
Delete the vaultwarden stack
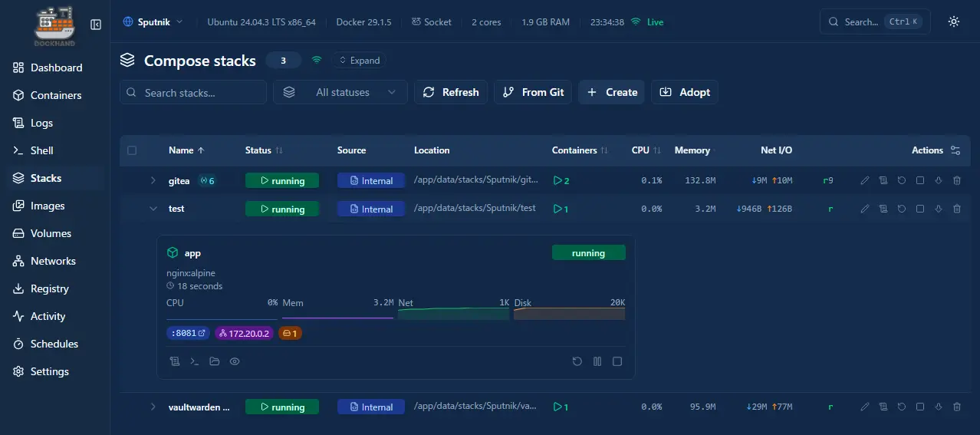(957, 407)
